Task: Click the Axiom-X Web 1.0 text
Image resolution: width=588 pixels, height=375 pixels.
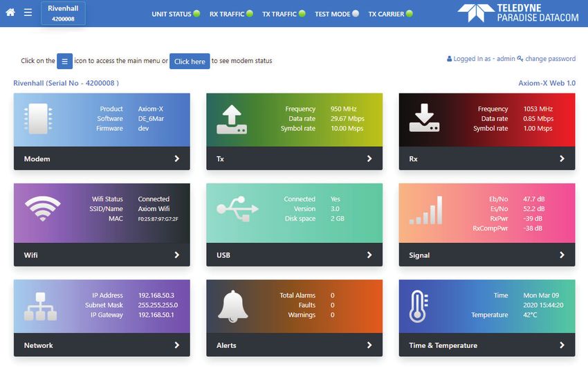Action: coord(546,83)
